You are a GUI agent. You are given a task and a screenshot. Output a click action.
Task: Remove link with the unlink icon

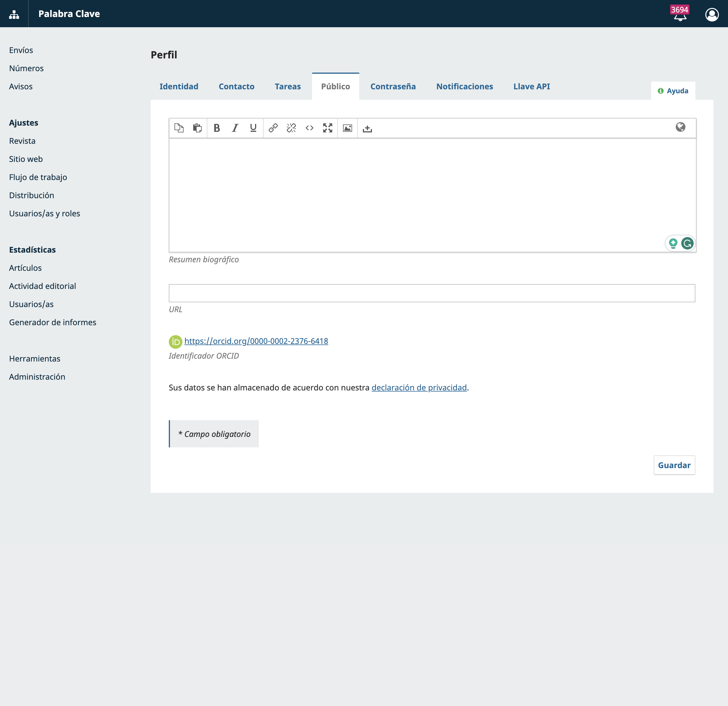291,128
